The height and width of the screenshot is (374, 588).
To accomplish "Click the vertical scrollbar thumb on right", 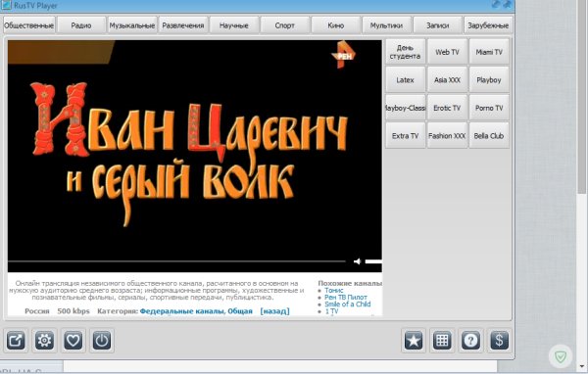I will tap(581, 97).
